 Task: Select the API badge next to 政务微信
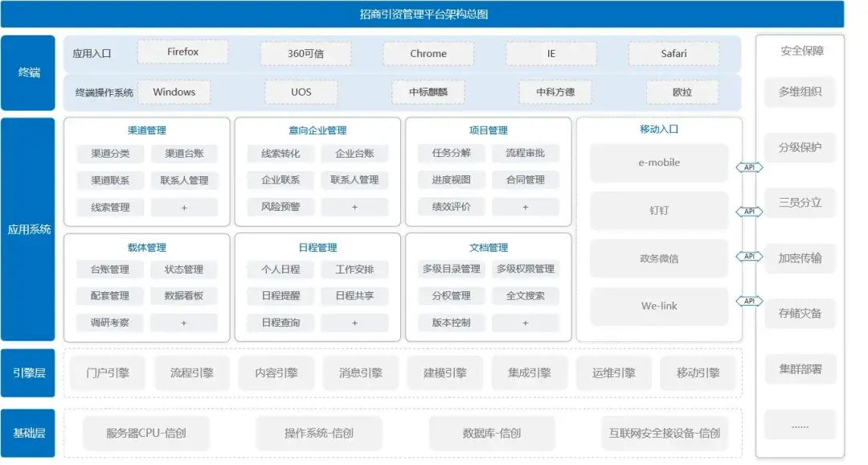click(x=748, y=257)
